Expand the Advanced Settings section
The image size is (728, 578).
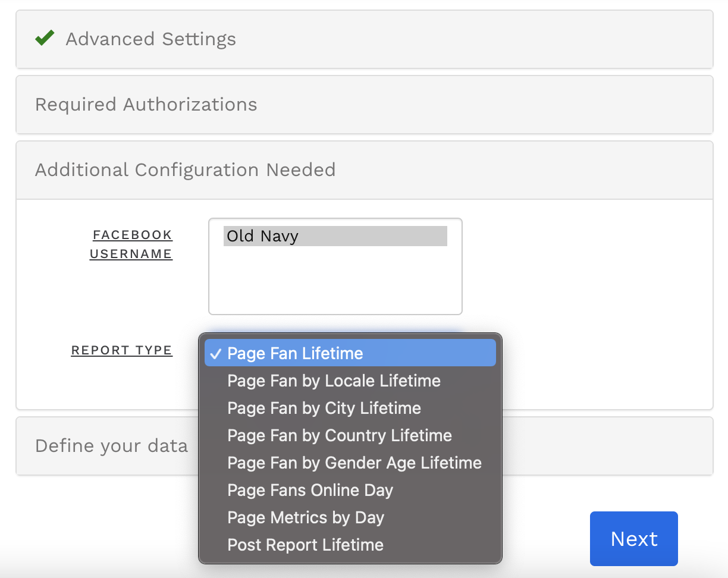click(150, 39)
